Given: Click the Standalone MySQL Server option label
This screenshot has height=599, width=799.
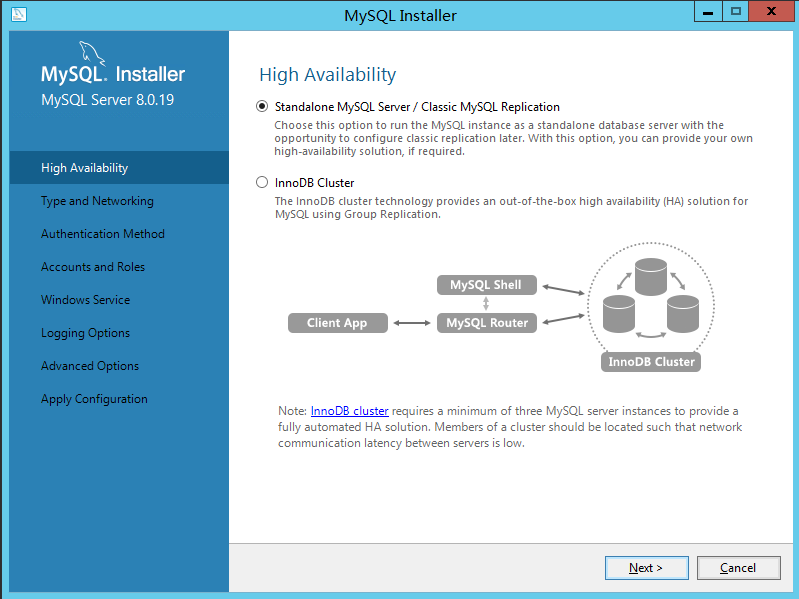Looking at the screenshot, I should click(x=417, y=107).
